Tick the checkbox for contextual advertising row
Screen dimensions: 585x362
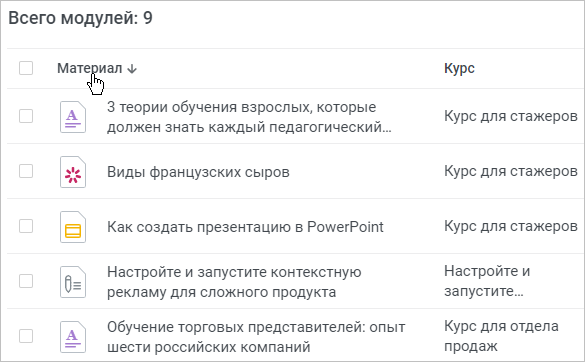[26, 281]
